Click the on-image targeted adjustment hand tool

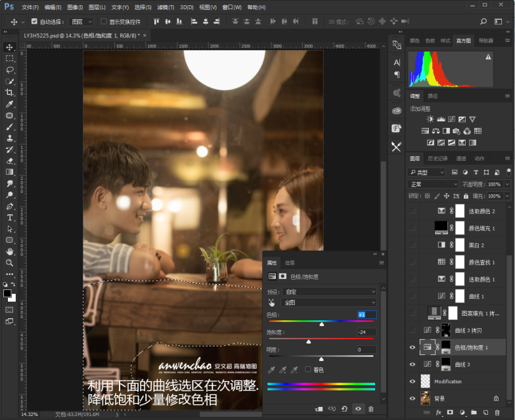[x=272, y=302]
